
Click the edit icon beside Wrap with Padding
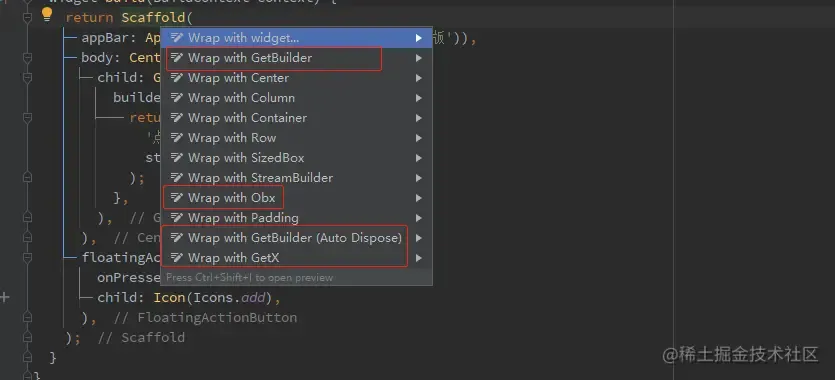(177, 218)
